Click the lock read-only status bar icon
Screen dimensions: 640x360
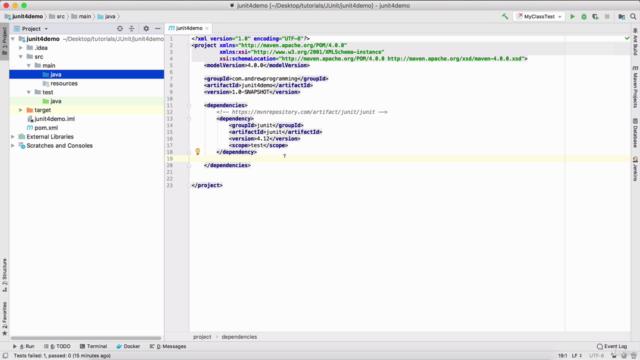[614, 356]
